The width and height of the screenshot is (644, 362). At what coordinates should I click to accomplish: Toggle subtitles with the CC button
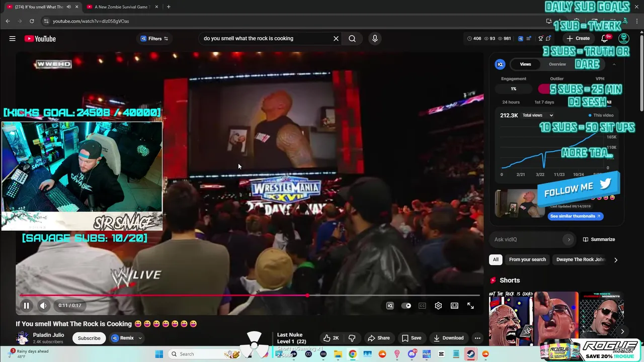pyautogui.click(x=422, y=305)
